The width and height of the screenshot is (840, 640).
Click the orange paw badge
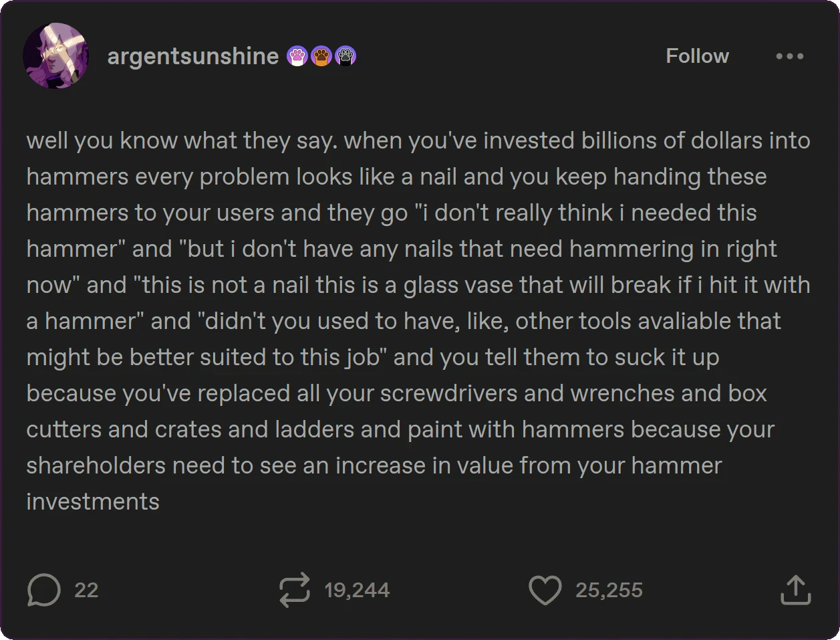(321, 56)
